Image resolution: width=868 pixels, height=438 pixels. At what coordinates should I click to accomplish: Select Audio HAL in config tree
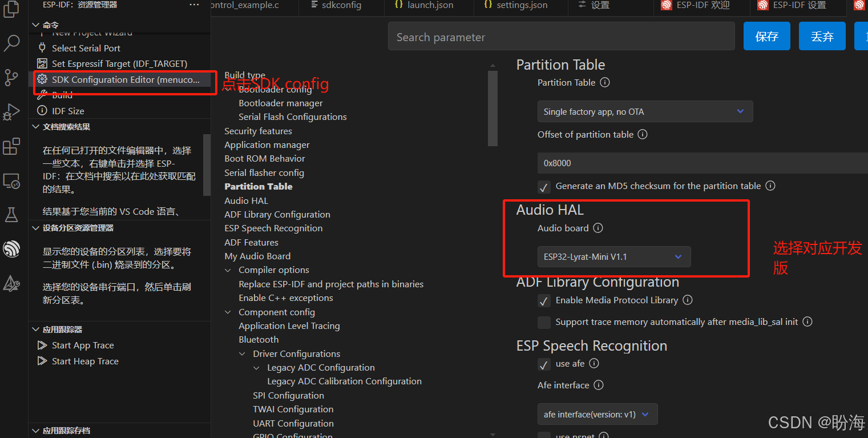tap(246, 200)
